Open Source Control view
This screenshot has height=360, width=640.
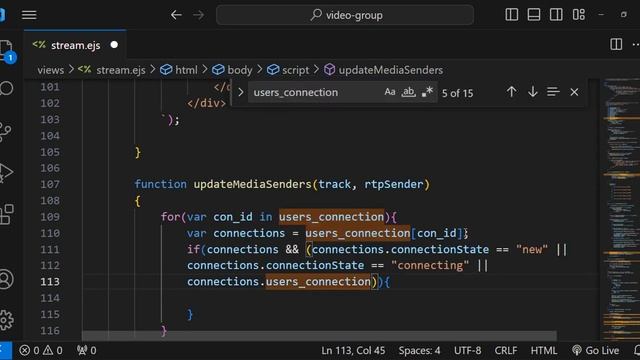point(6,131)
